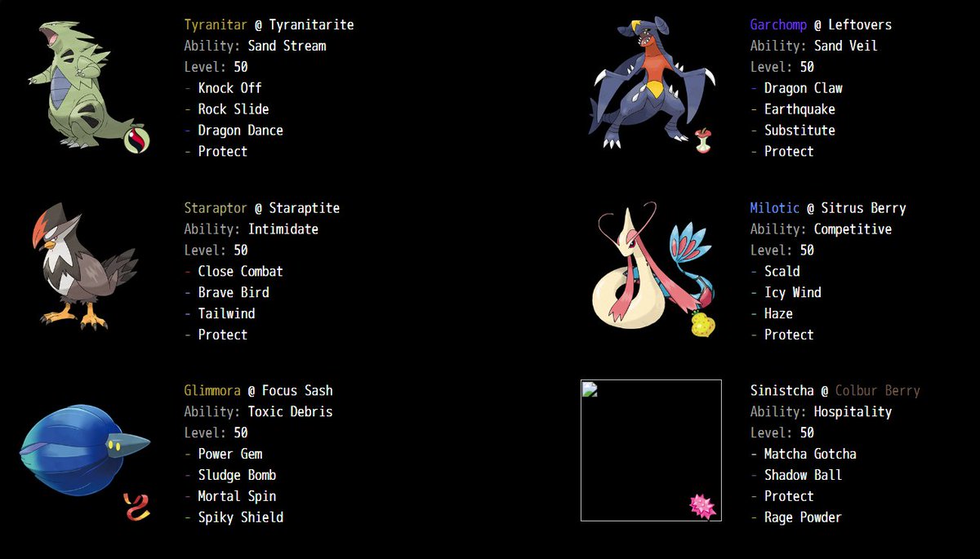
Task: Click the Focus Sash ribbon icon
Action: click(x=136, y=507)
